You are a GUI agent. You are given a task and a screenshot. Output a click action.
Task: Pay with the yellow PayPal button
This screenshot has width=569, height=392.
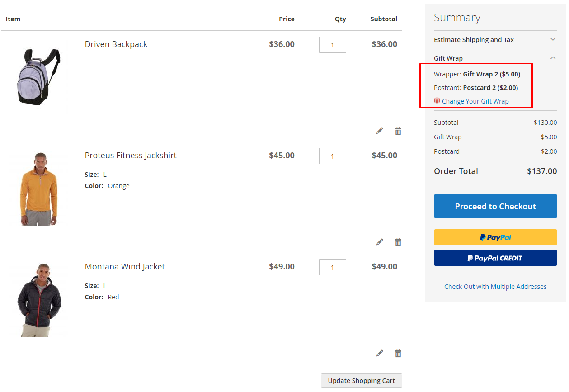coord(495,237)
